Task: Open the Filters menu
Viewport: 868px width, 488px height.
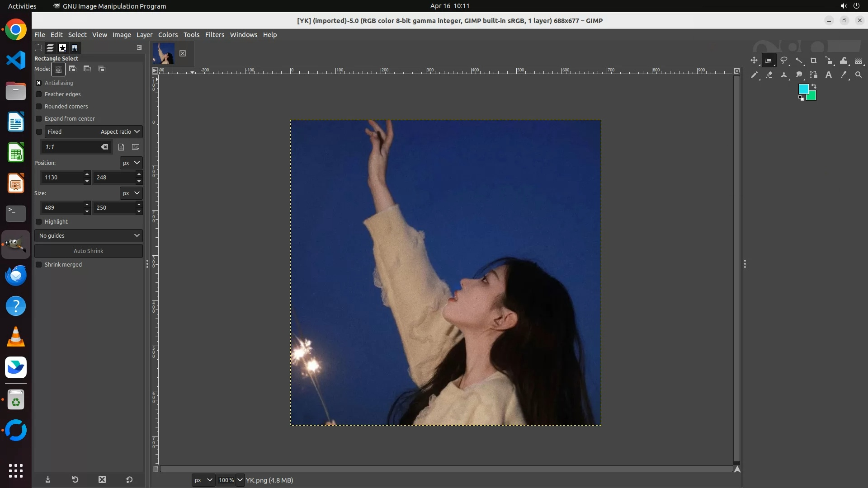Action: [x=214, y=35]
